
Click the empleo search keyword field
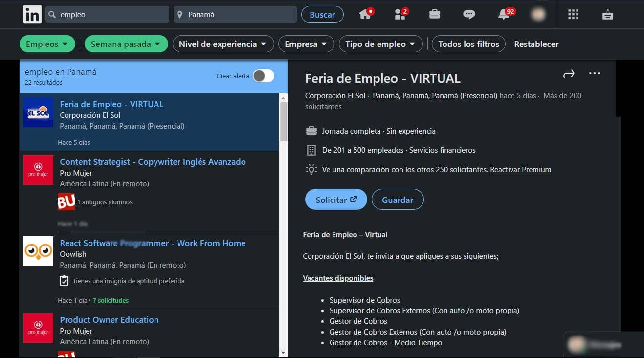tap(107, 15)
